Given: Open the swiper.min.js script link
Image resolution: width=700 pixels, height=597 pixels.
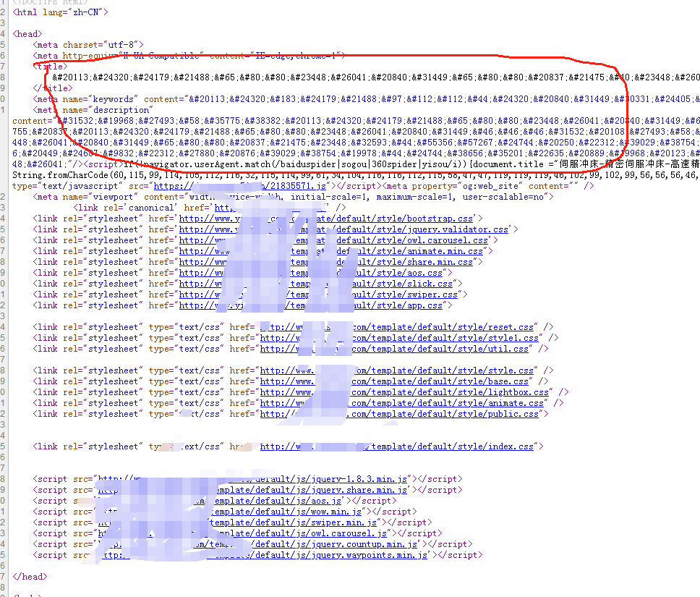Looking at the screenshot, I should pos(237,522).
